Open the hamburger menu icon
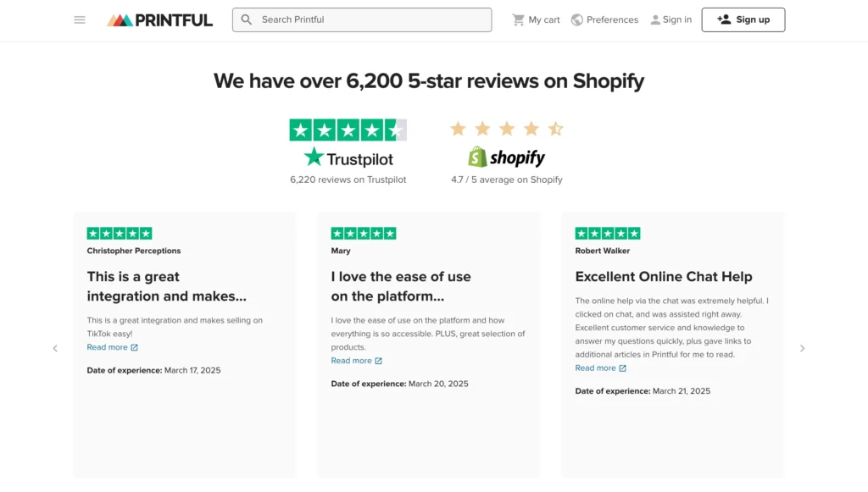 (80, 19)
